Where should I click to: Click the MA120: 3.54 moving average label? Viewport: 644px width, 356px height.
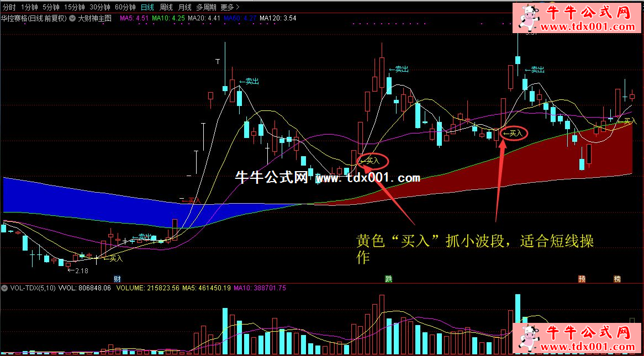click(278, 18)
